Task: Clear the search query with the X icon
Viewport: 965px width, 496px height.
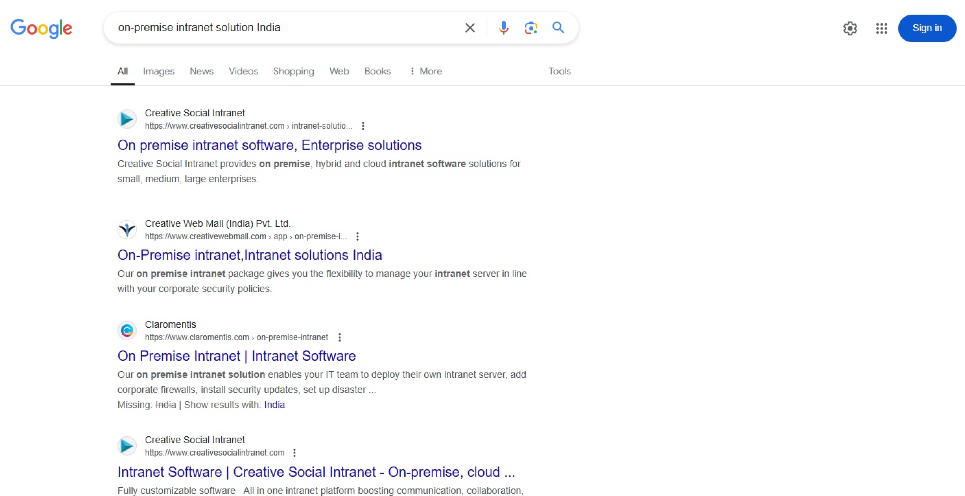Action: coord(470,28)
